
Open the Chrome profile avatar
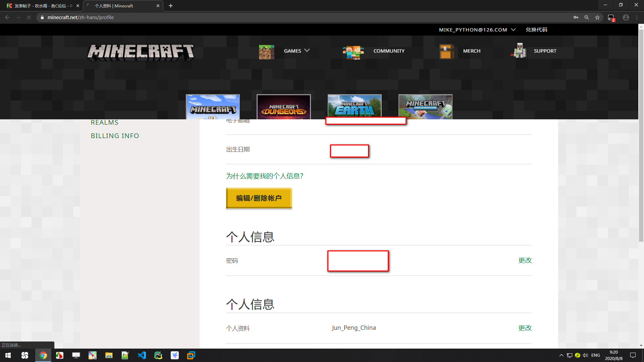tap(626, 17)
